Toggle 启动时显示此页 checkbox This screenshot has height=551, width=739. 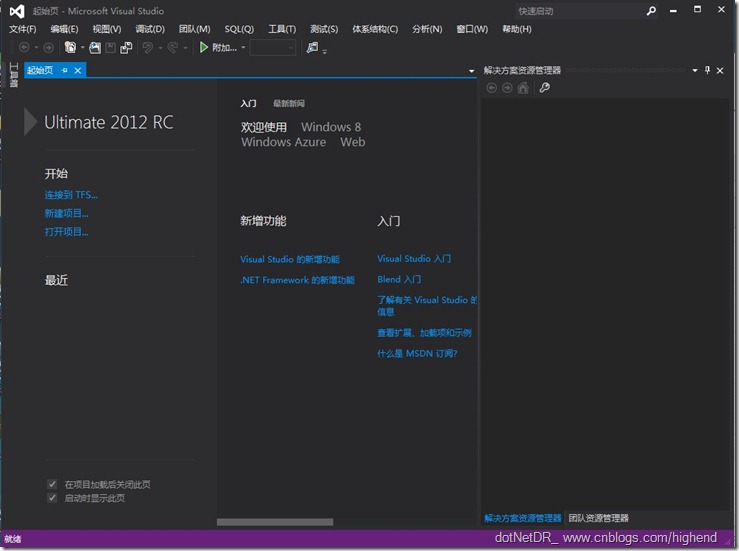point(52,498)
